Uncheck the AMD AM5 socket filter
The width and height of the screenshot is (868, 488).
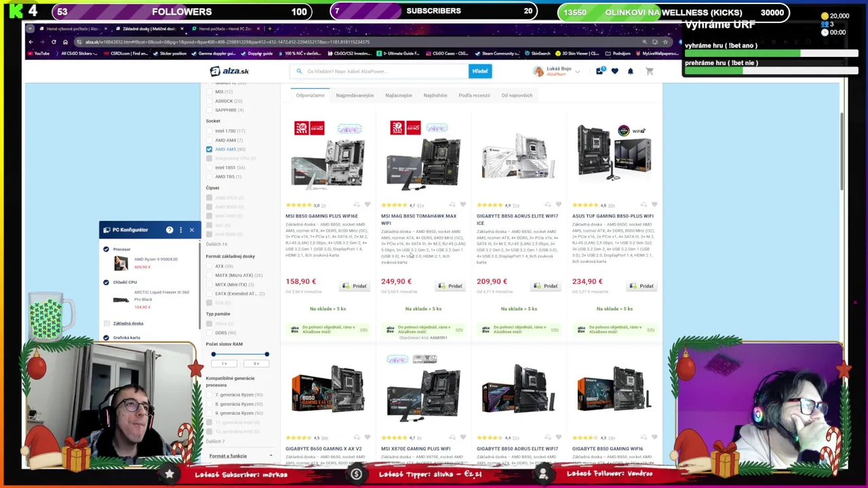(x=209, y=149)
